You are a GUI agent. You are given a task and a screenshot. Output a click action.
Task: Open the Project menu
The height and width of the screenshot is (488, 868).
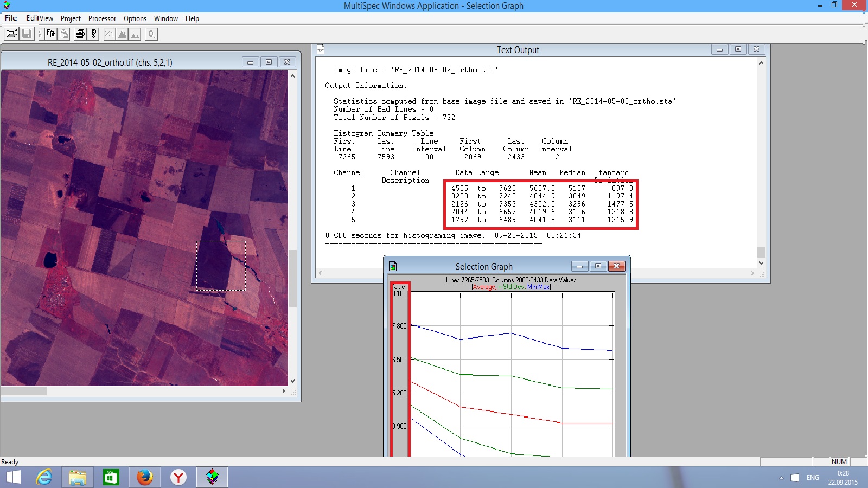tap(71, 18)
